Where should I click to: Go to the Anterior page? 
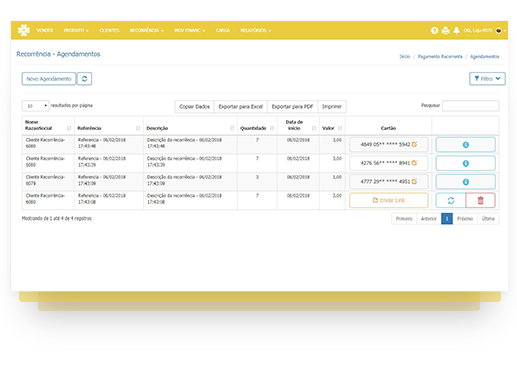point(429,219)
